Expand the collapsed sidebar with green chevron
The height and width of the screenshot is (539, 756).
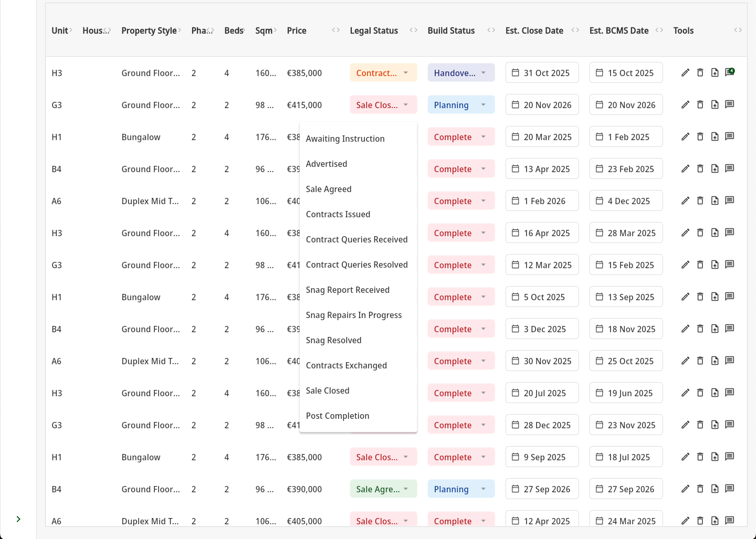click(x=18, y=519)
